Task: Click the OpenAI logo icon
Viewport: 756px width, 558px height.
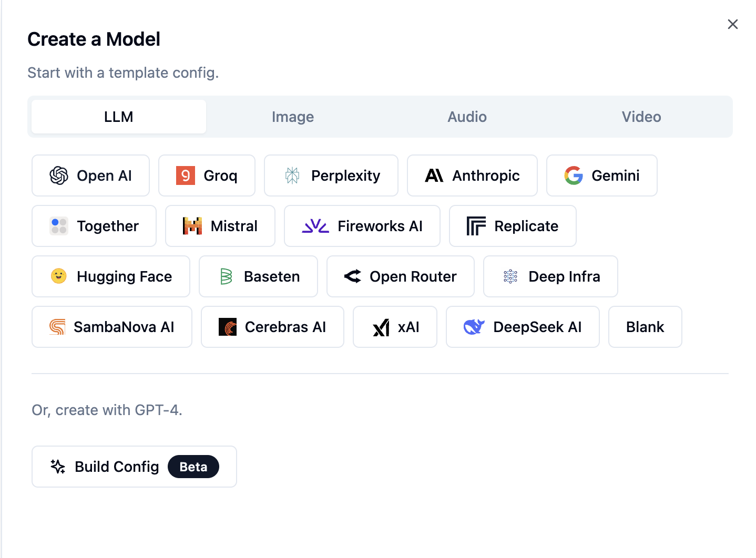Action: point(59,175)
